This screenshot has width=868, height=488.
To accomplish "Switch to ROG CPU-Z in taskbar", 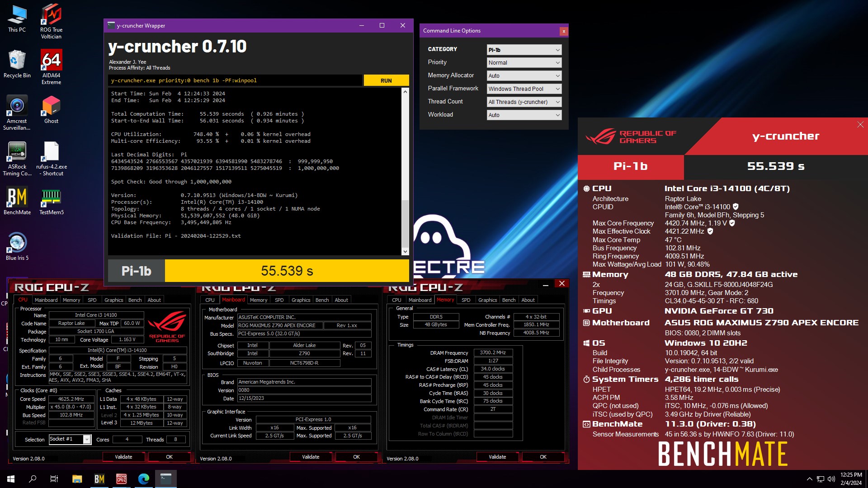I will coord(121,479).
